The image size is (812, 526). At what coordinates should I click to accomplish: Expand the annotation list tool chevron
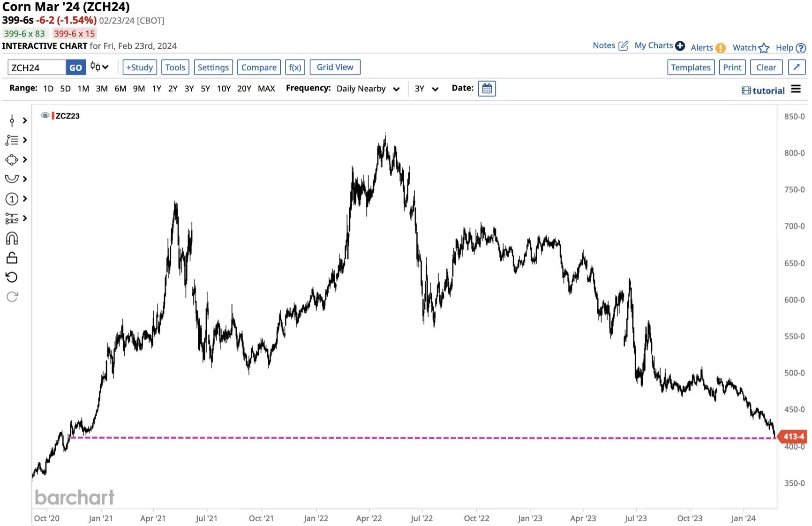tap(25, 140)
